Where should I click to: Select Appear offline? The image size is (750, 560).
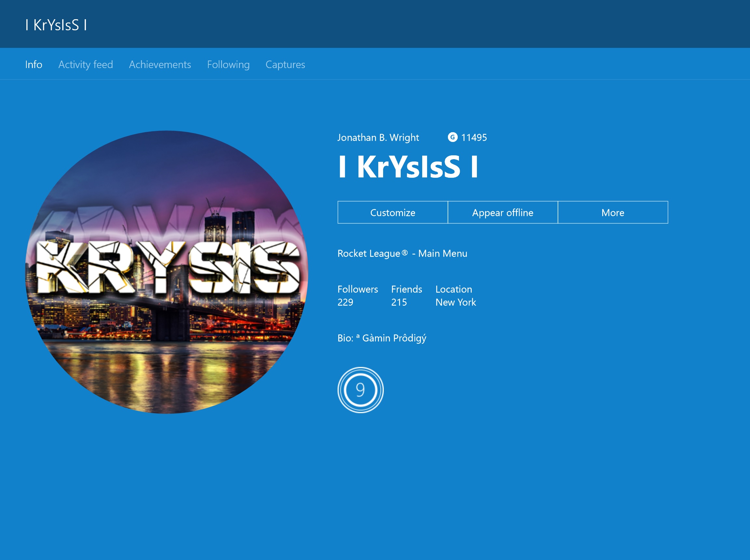pos(503,213)
